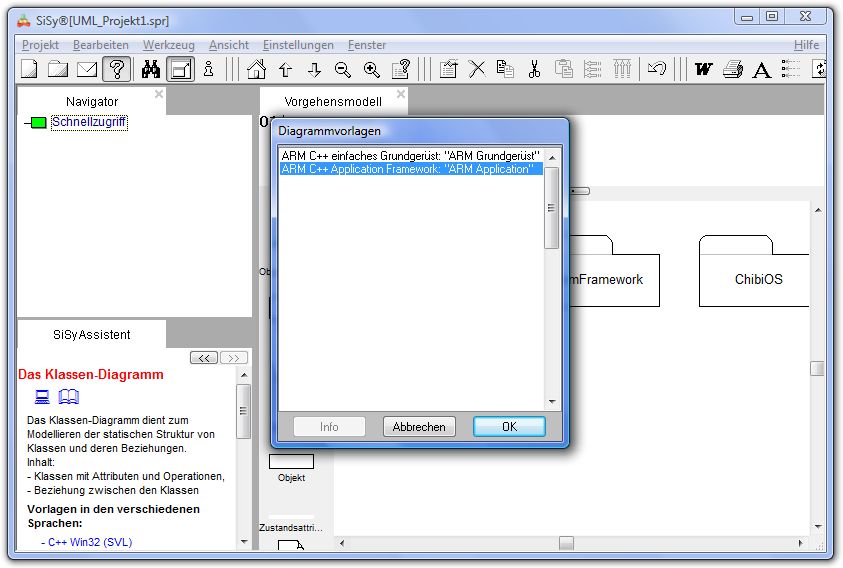The image size is (843, 568).
Task: Select Schnellzugriff in the Navigator tree
Action: click(x=89, y=122)
